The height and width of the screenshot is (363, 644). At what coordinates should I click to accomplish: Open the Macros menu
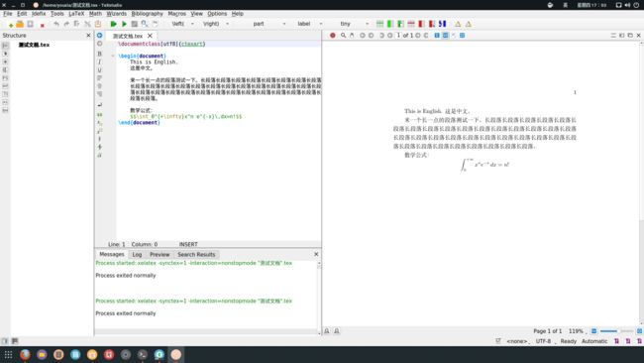(176, 14)
